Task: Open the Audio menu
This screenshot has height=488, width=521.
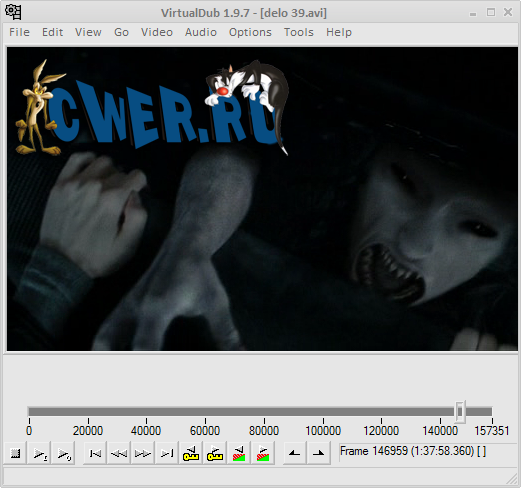Action: pyautogui.click(x=201, y=32)
